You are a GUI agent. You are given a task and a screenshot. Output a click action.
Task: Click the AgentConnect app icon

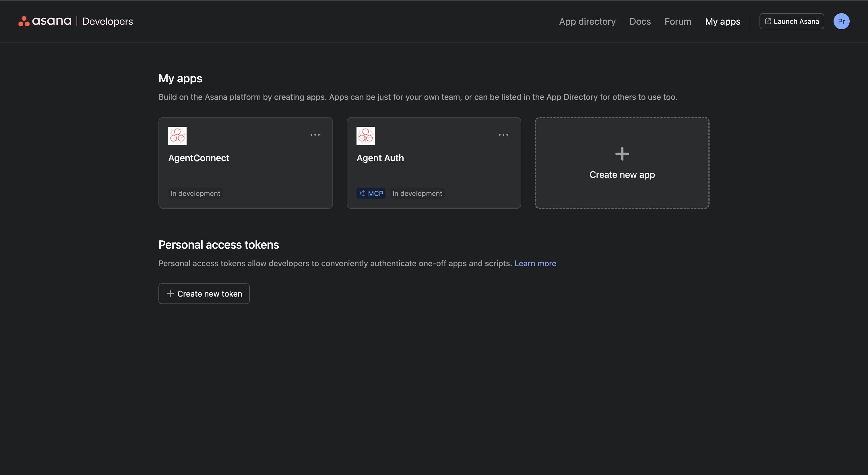click(x=177, y=136)
